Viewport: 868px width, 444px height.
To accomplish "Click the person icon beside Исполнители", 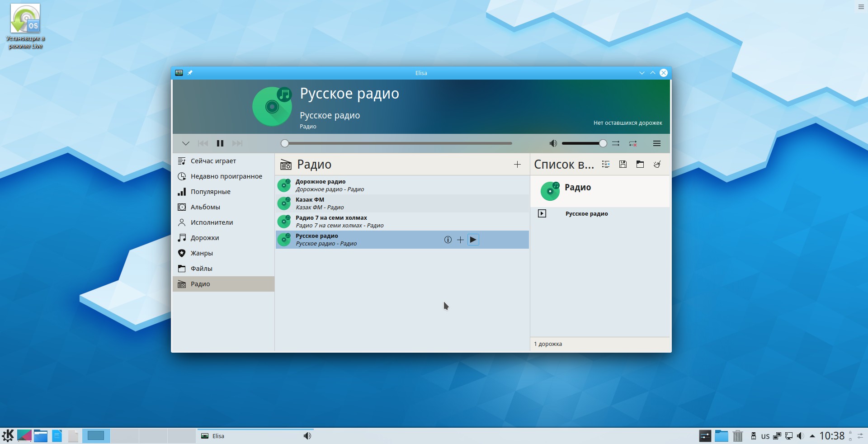I will [x=182, y=222].
